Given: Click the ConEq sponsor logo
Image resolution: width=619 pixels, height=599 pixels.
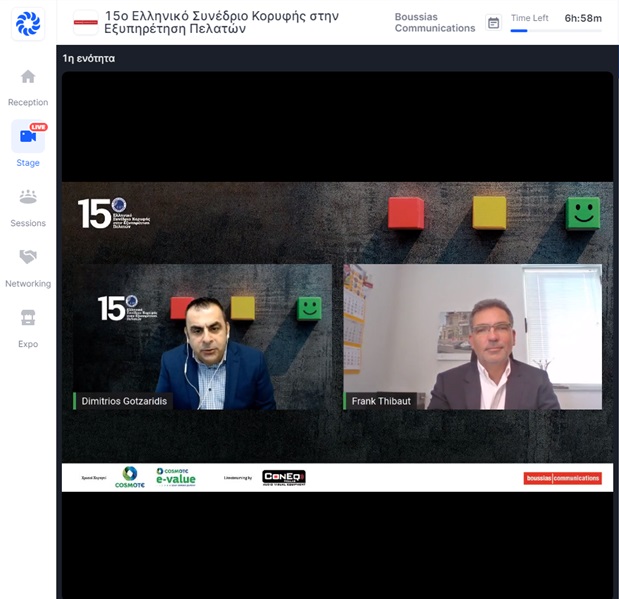Looking at the screenshot, I should 284,478.
